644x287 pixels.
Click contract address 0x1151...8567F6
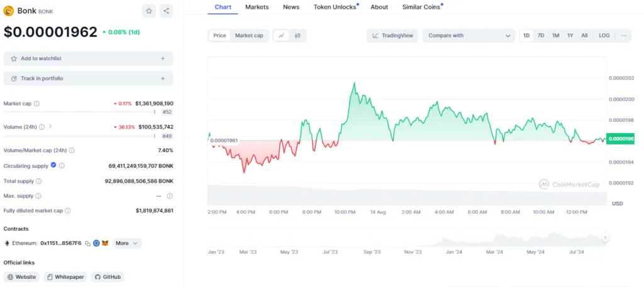pos(61,243)
